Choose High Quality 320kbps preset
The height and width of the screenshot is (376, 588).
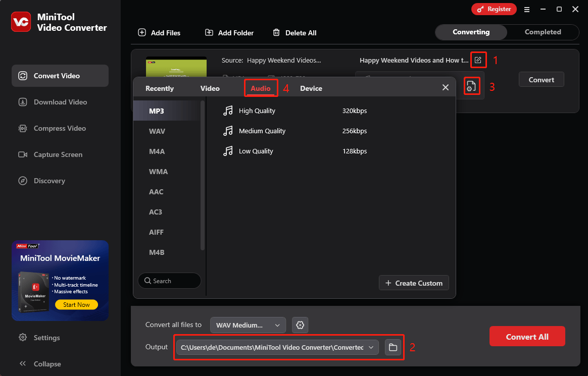point(295,111)
